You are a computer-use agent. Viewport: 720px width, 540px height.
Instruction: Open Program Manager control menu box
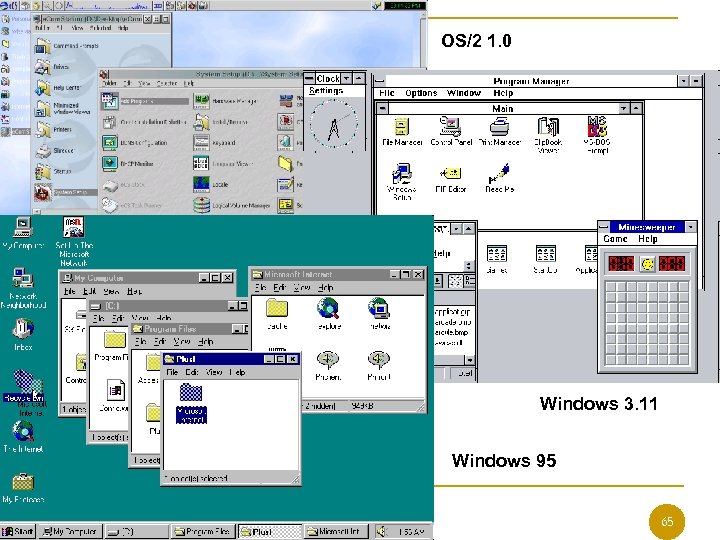click(x=380, y=81)
